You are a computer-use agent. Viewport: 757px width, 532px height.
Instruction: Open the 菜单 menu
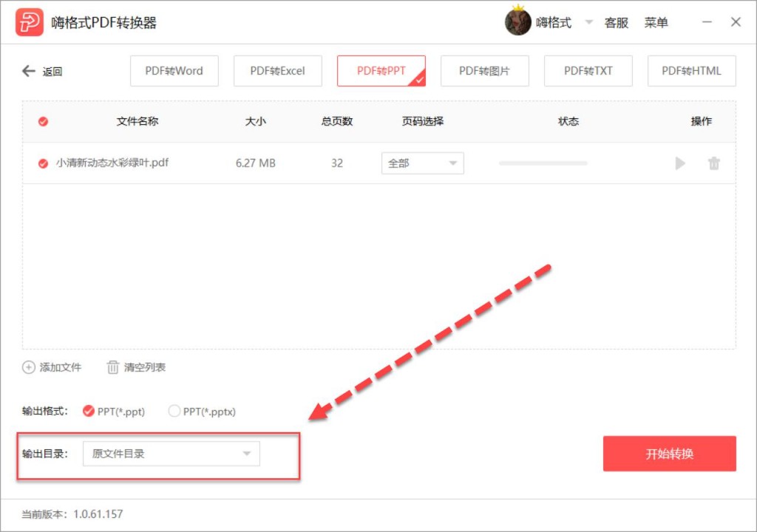pyautogui.click(x=656, y=23)
